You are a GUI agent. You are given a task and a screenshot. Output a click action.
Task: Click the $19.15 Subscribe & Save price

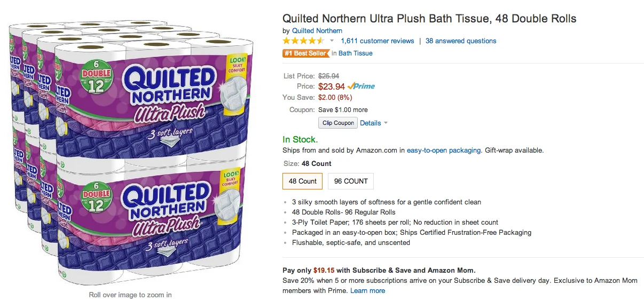click(324, 271)
